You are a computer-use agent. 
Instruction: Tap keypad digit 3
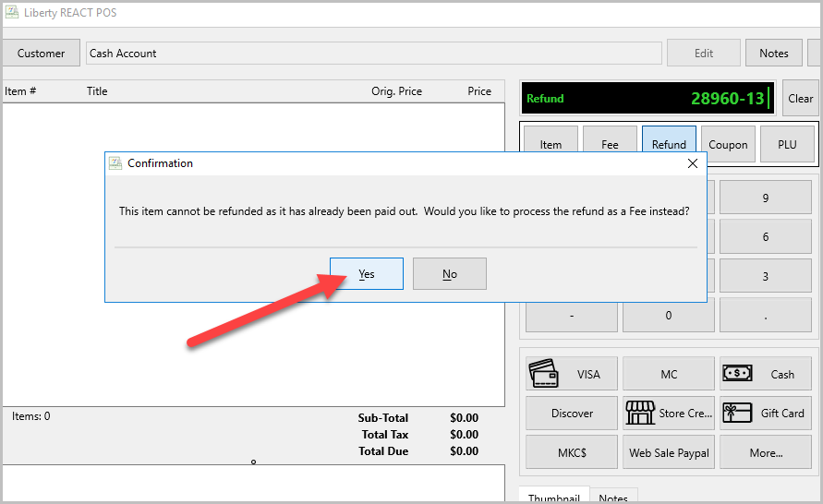coord(765,276)
